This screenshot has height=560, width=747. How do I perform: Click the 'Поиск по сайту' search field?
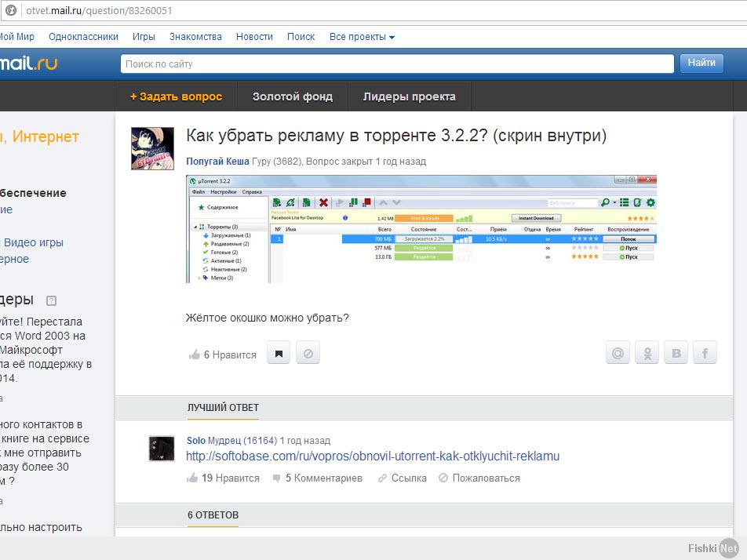pyautogui.click(x=396, y=64)
